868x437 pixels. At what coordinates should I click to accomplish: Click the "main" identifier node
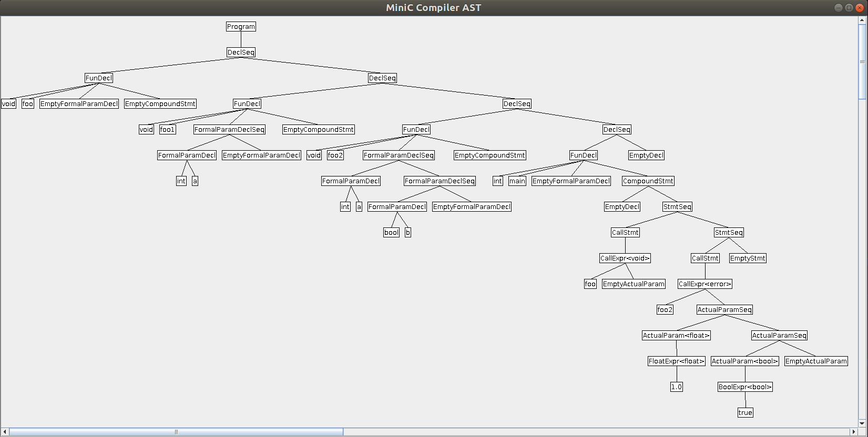517,181
